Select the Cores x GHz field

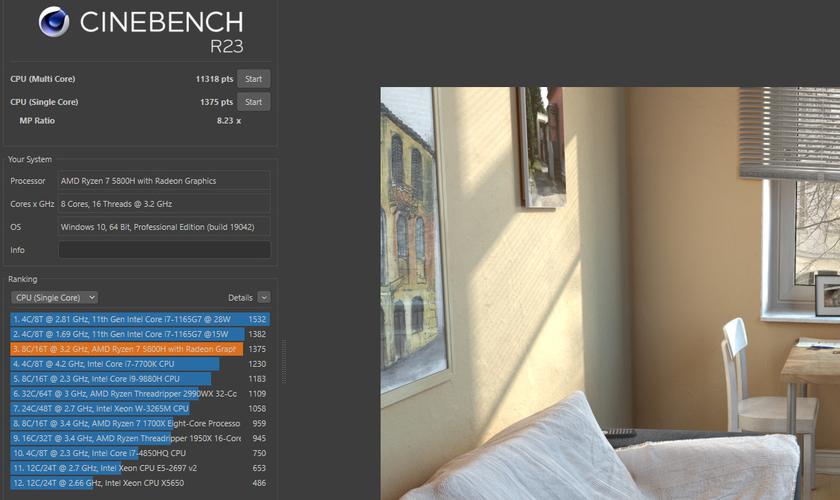(x=164, y=204)
